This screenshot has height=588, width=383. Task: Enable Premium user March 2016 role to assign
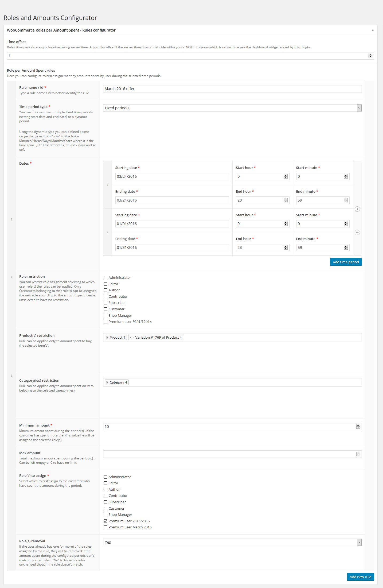[105, 527]
